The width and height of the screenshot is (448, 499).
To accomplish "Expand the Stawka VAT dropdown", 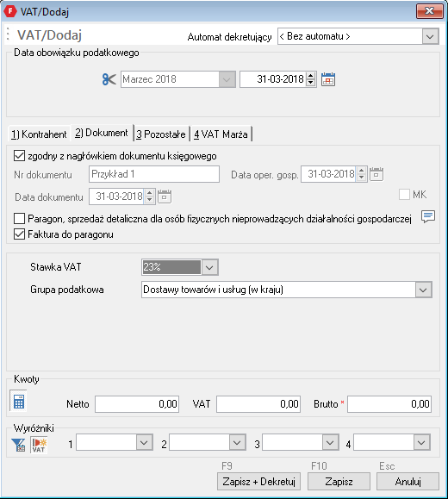I will 209,267.
